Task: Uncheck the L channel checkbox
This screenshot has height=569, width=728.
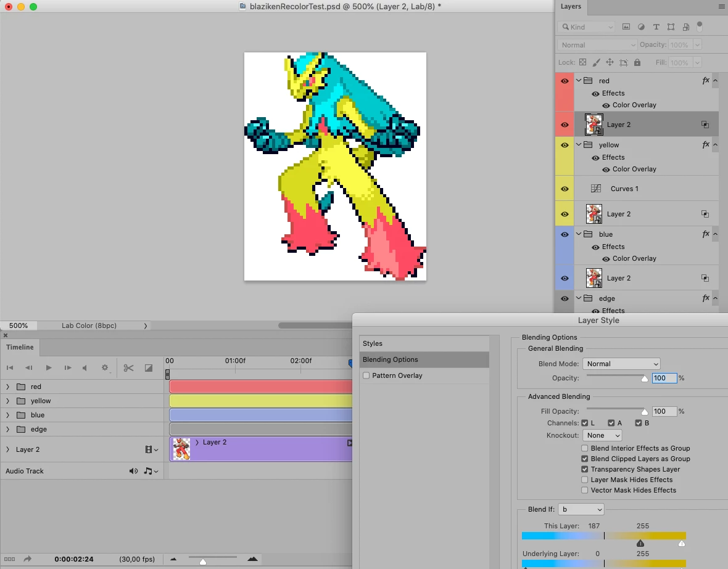Action: click(584, 423)
